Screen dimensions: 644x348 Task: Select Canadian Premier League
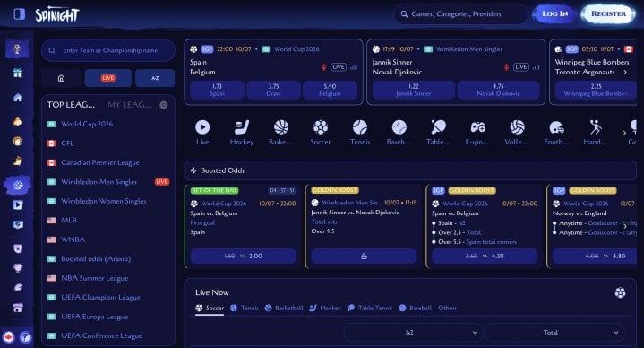click(108, 162)
